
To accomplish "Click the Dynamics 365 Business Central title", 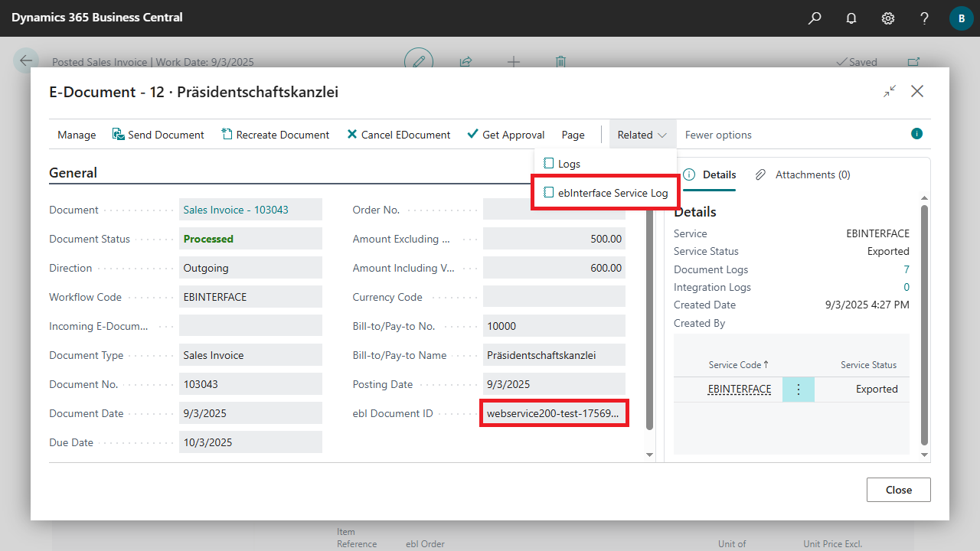I will click(97, 17).
